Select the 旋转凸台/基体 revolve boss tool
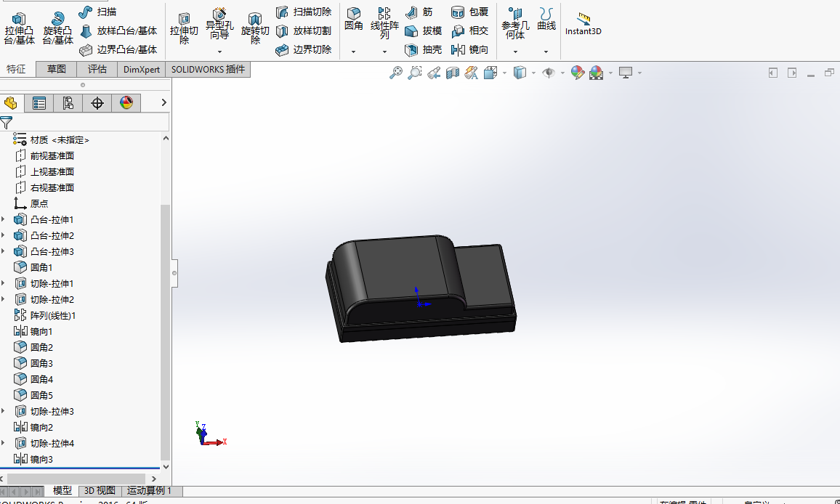The image size is (840, 504). (x=58, y=28)
